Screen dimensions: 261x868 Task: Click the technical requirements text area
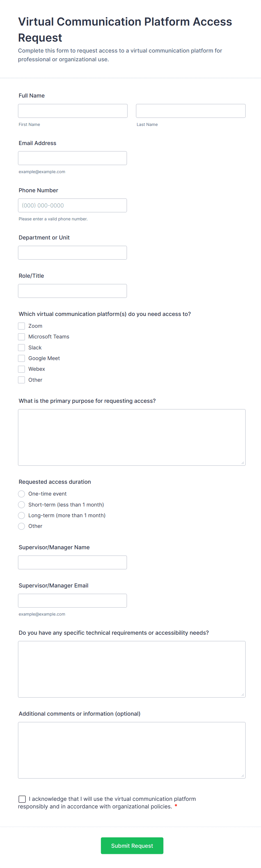[132, 669]
